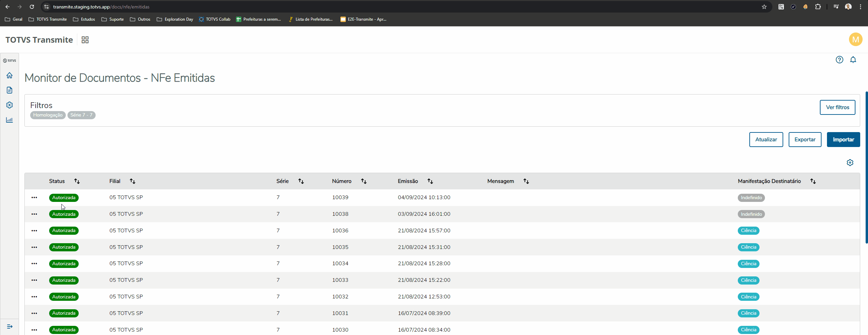Open the TOTVS Collab bookmark

click(215, 19)
